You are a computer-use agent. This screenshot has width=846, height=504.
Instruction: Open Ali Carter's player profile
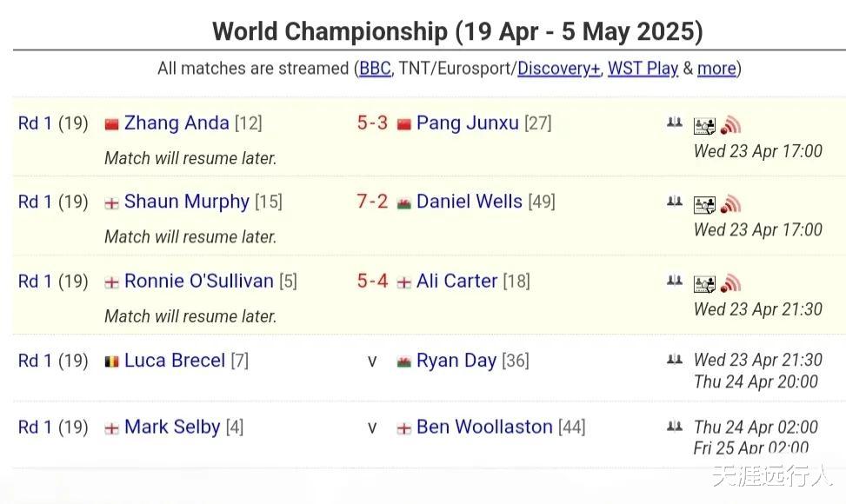pos(456,282)
